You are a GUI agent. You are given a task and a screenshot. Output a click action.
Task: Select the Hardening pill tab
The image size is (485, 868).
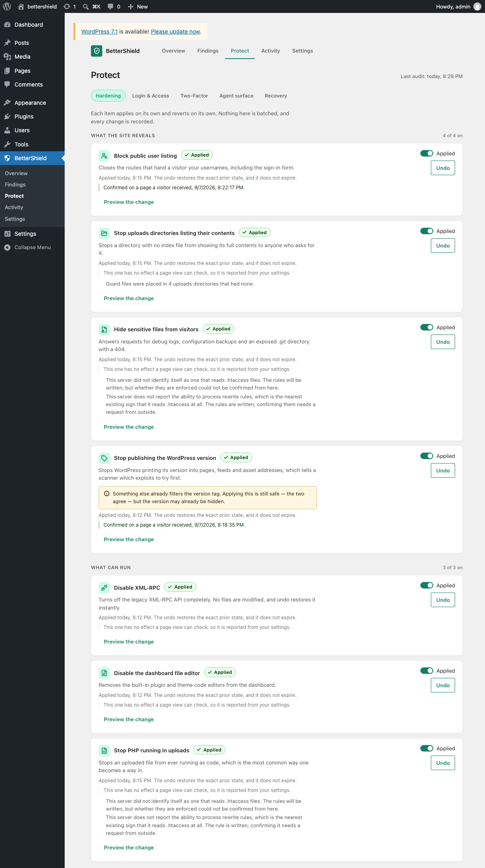(x=108, y=96)
